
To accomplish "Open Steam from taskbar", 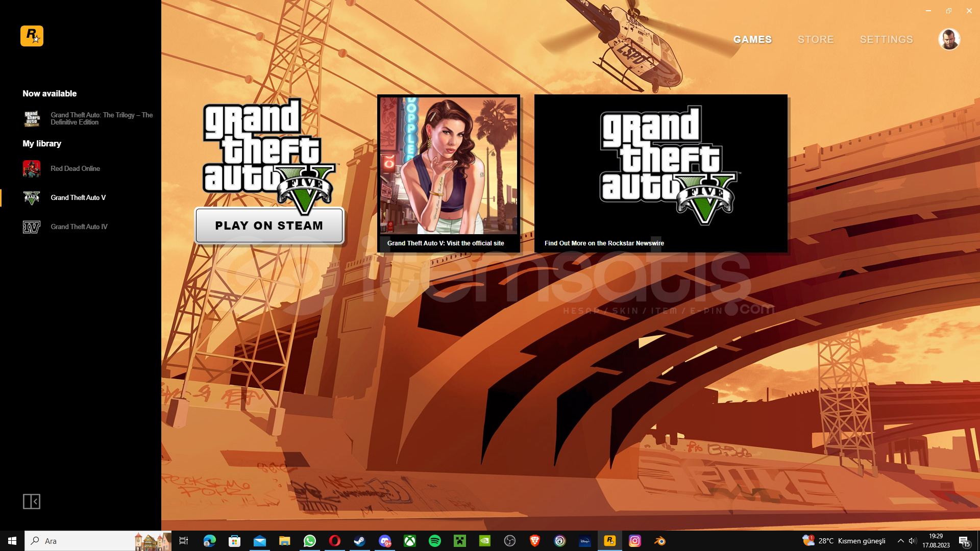I will tap(359, 541).
